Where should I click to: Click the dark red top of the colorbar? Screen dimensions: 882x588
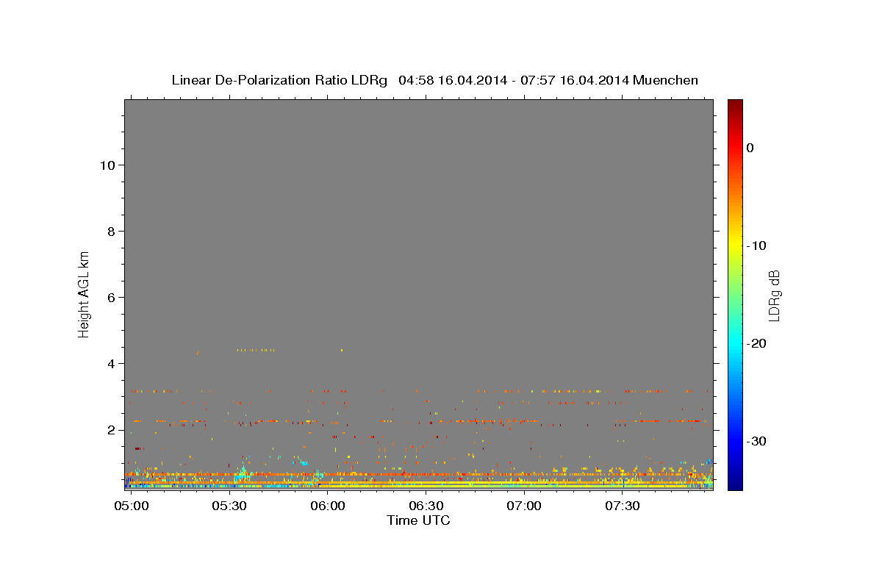[735, 104]
